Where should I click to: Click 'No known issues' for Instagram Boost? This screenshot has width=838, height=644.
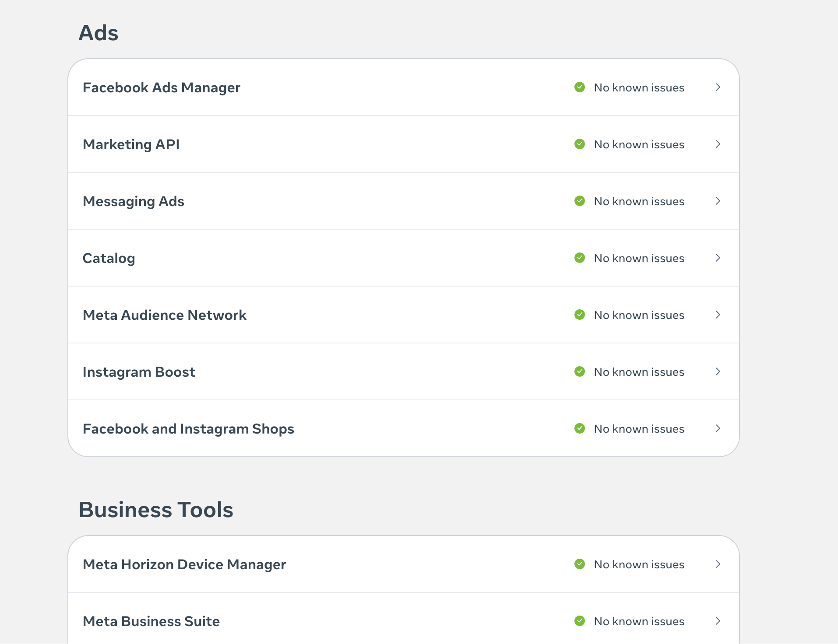click(639, 372)
